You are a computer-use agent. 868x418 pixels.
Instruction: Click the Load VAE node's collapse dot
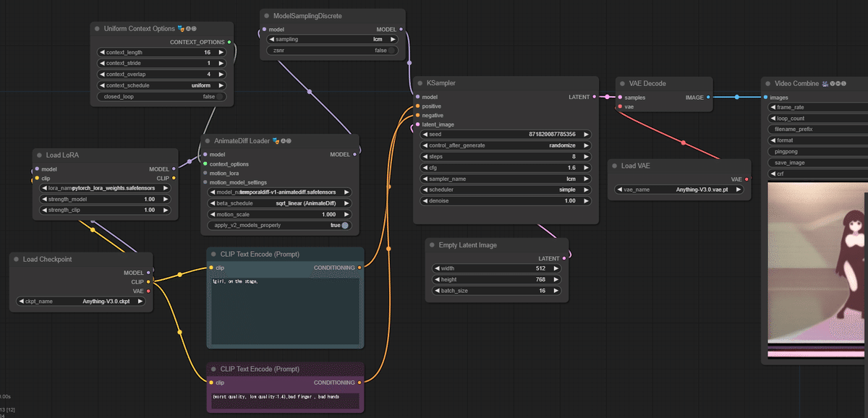(613, 166)
